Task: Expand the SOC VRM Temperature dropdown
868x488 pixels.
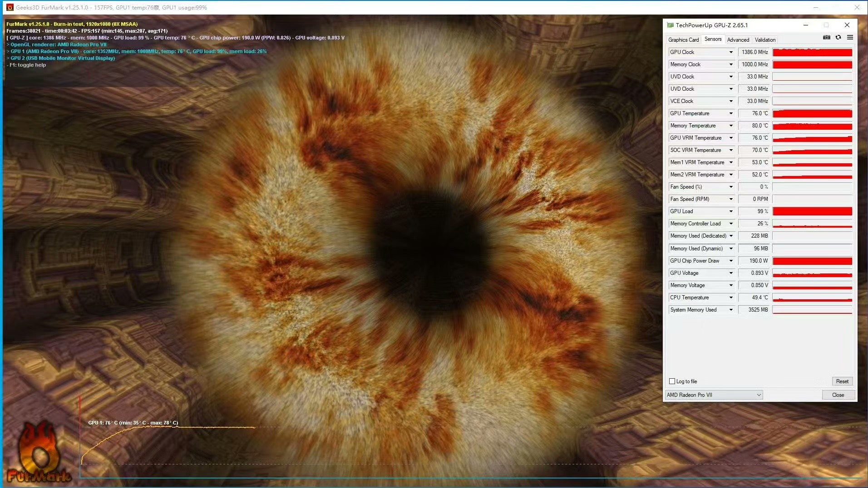Action: point(731,150)
